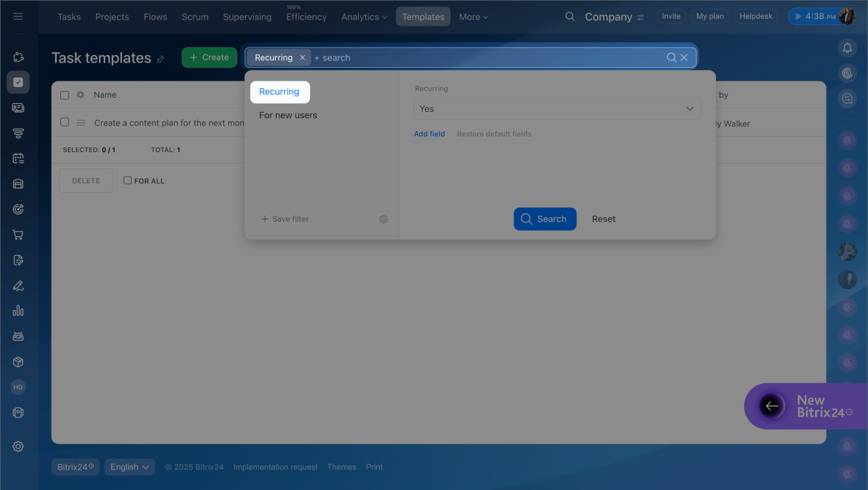Click the blue Search button
The height and width of the screenshot is (490, 868).
click(x=545, y=219)
